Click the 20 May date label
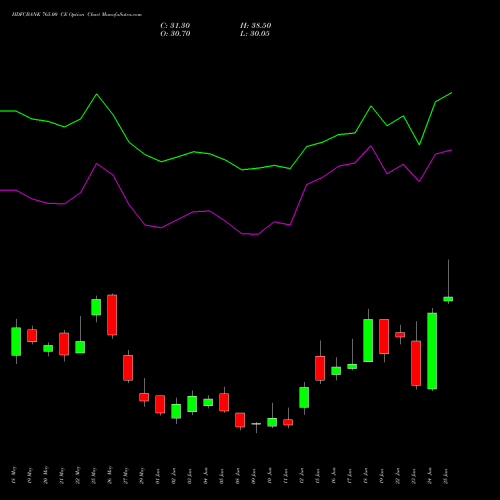The height and width of the screenshot is (500, 500). [46, 475]
